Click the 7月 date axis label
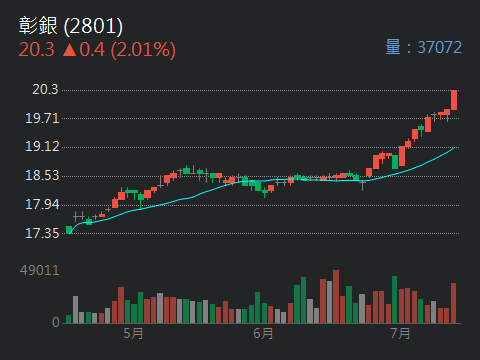480x360 pixels. click(400, 334)
